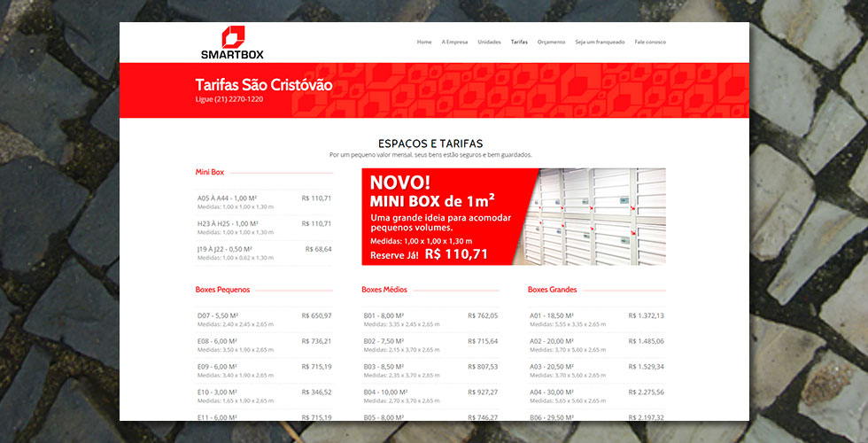The width and height of the screenshot is (868, 443).
Task: Pick the B01 8,00 m² box entry
Action: click(430, 320)
